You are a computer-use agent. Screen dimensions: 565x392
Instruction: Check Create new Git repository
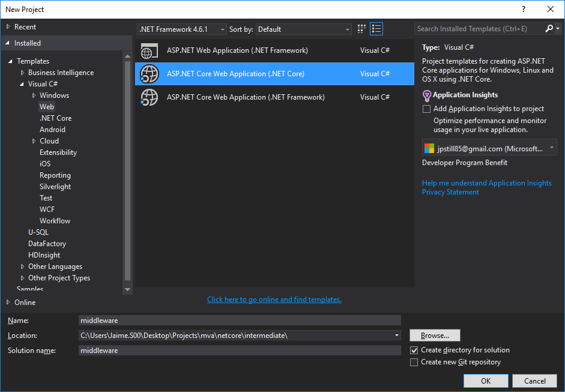414,362
